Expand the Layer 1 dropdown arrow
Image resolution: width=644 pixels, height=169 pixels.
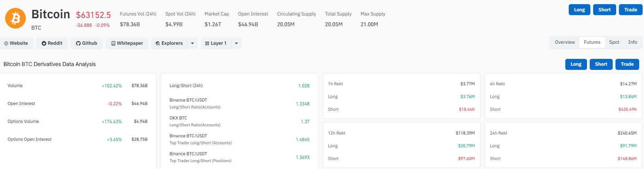[x=236, y=43]
